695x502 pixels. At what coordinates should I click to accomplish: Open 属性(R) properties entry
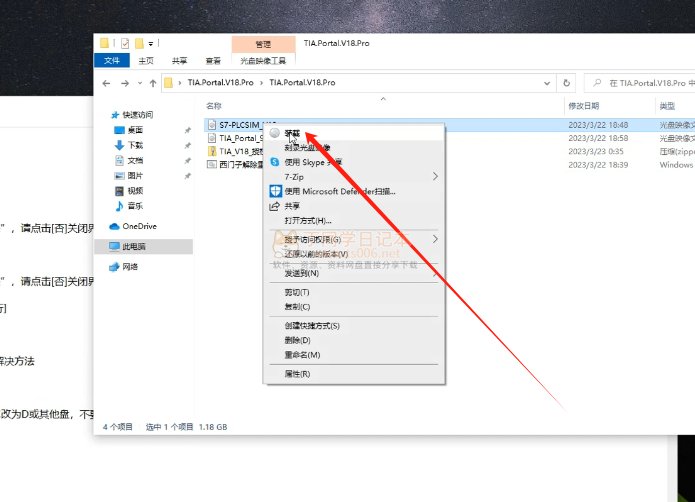[355, 374]
